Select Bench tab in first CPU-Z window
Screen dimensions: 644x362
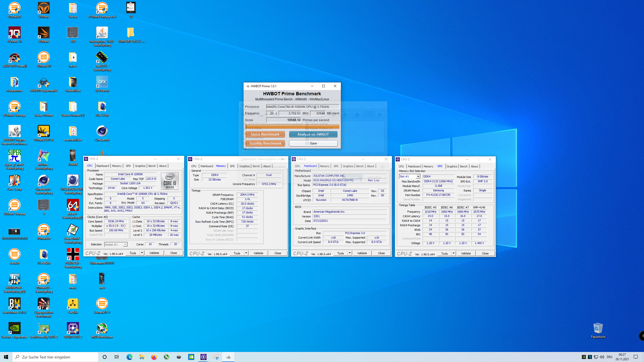[x=152, y=166]
